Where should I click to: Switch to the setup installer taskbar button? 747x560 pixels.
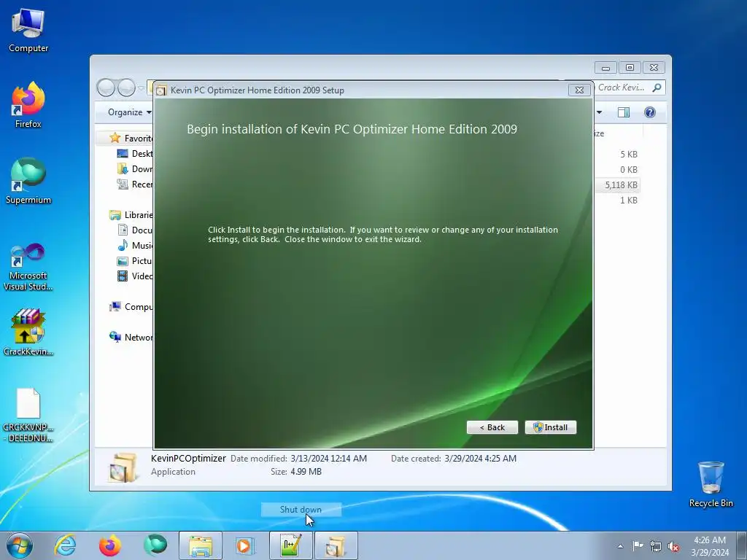pos(336,545)
